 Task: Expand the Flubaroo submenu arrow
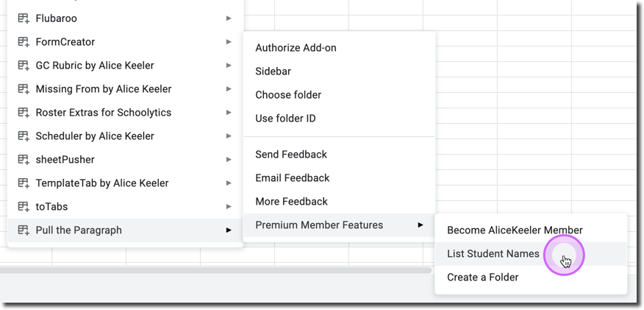point(229,18)
